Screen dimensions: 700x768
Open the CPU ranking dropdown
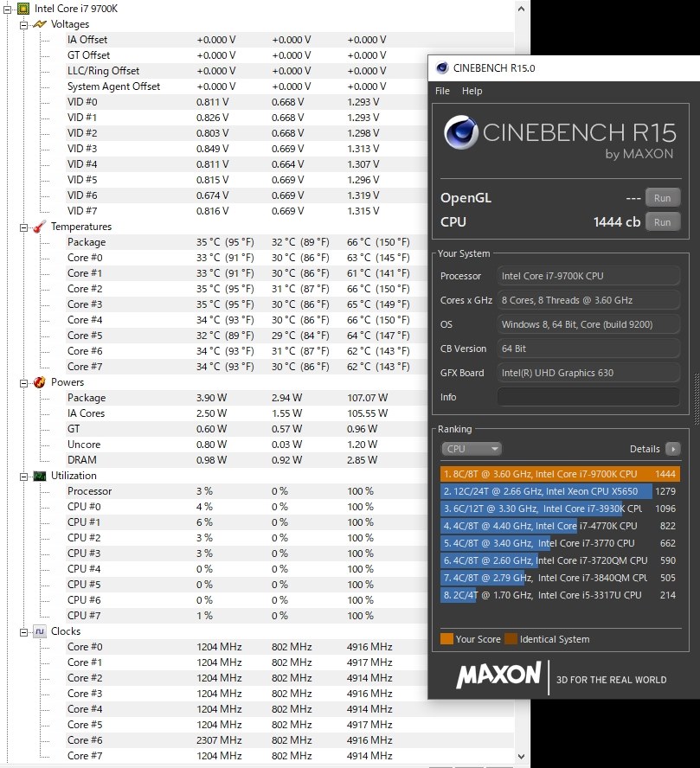(x=471, y=449)
